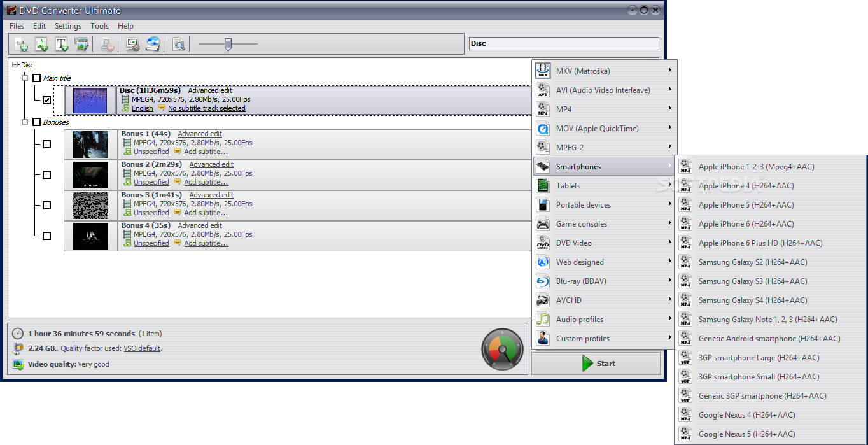Click the Audio profiles music note icon
Image resolution: width=868 pixels, height=445 pixels.
543,319
